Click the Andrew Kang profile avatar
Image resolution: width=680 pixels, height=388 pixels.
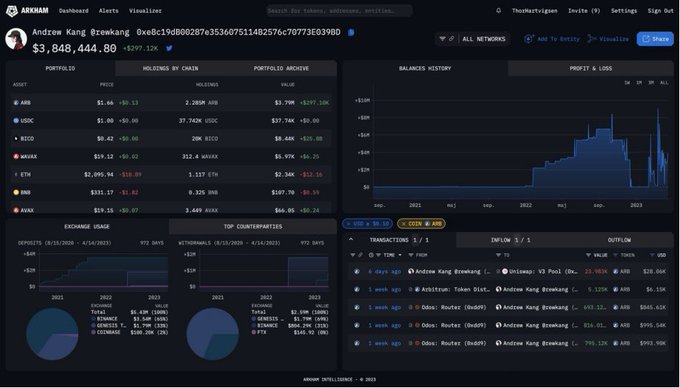coord(16,39)
